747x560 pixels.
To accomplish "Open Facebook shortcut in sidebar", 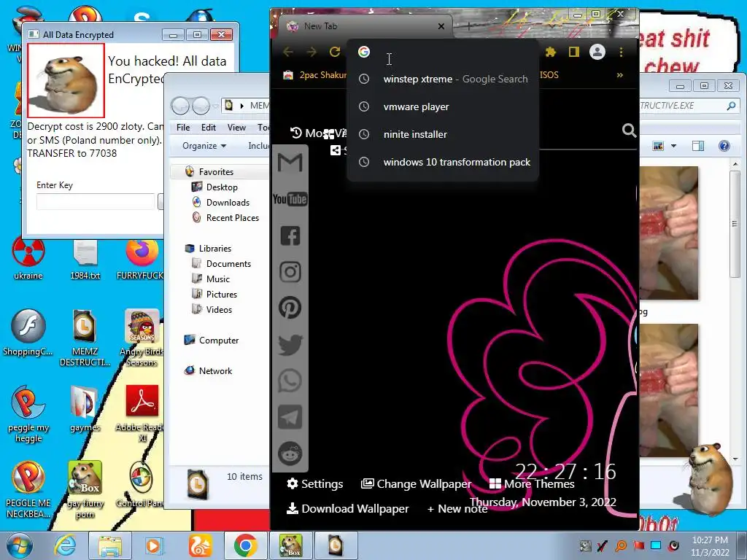I will (x=290, y=236).
